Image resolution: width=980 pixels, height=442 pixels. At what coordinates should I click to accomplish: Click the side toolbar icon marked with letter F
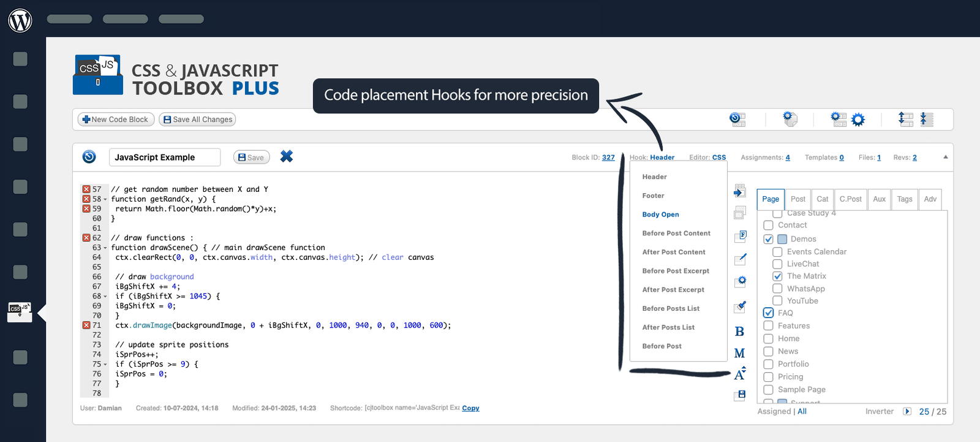(740, 236)
